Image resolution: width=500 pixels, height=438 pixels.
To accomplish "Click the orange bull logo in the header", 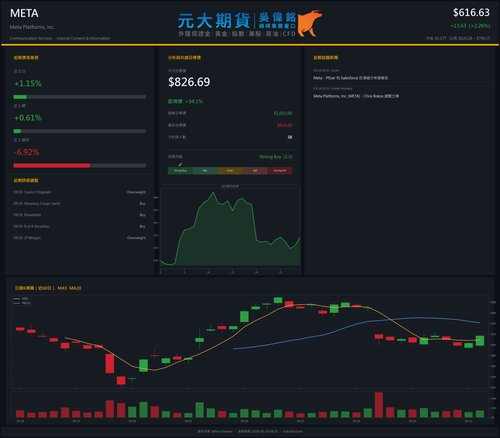I will click(x=309, y=23).
